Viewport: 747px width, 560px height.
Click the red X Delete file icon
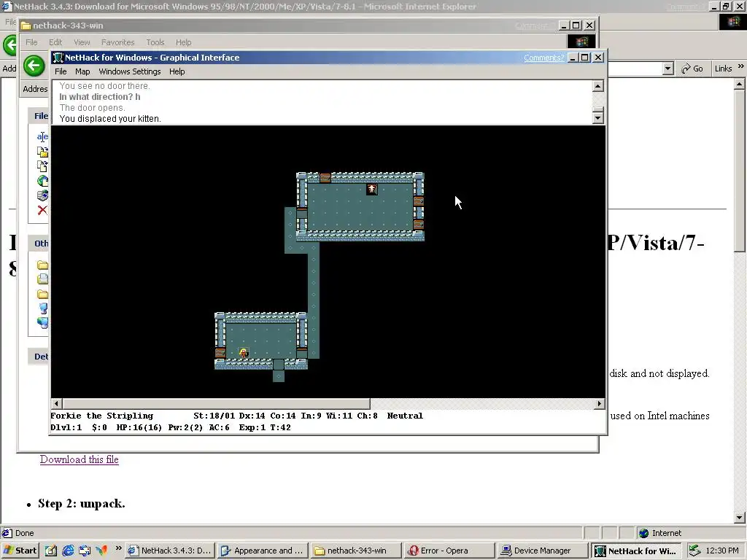[x=42, y=210]
